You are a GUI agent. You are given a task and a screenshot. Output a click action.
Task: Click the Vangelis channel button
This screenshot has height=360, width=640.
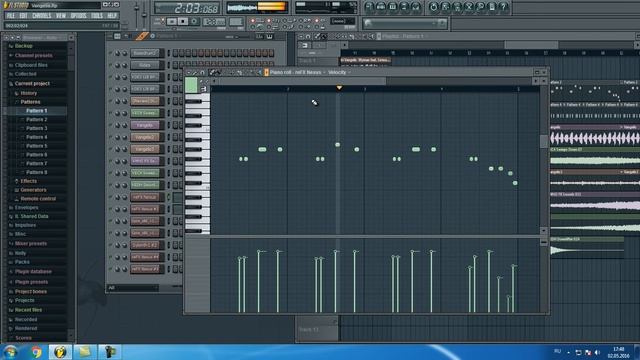click(x=145, y=125)
